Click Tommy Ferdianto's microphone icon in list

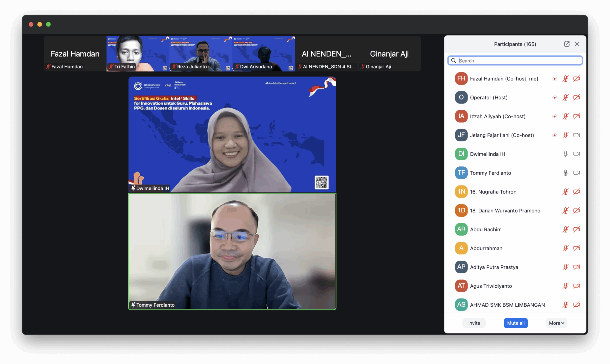[565, 173]
